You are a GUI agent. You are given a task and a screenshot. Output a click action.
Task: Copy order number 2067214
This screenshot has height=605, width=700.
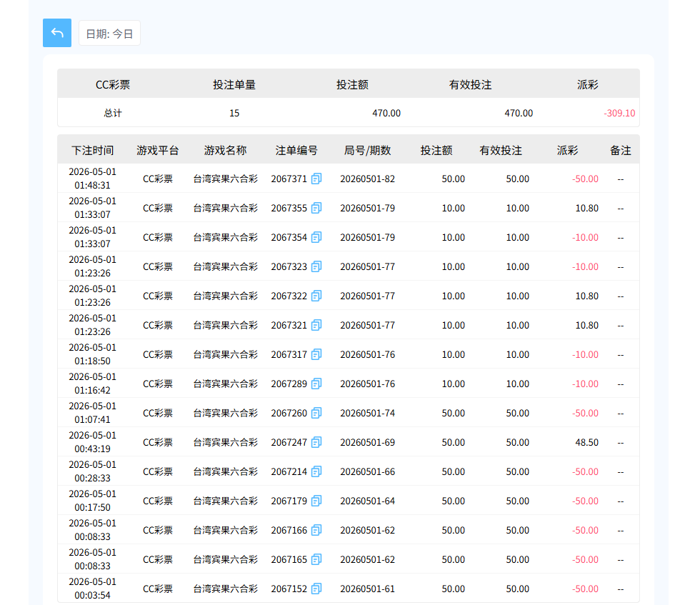pos(316,471)
